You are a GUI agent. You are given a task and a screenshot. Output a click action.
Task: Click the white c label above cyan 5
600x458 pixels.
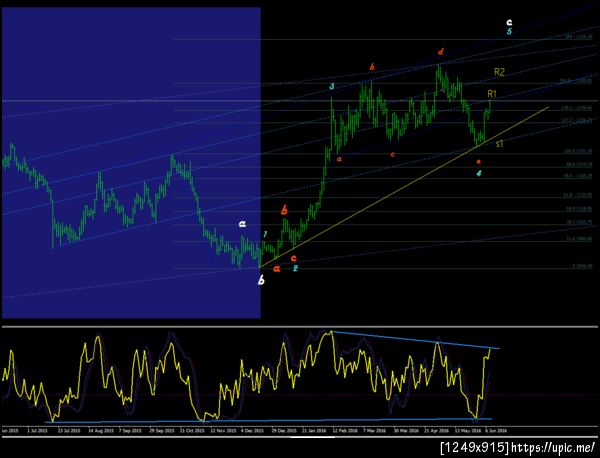click(509, 22)
